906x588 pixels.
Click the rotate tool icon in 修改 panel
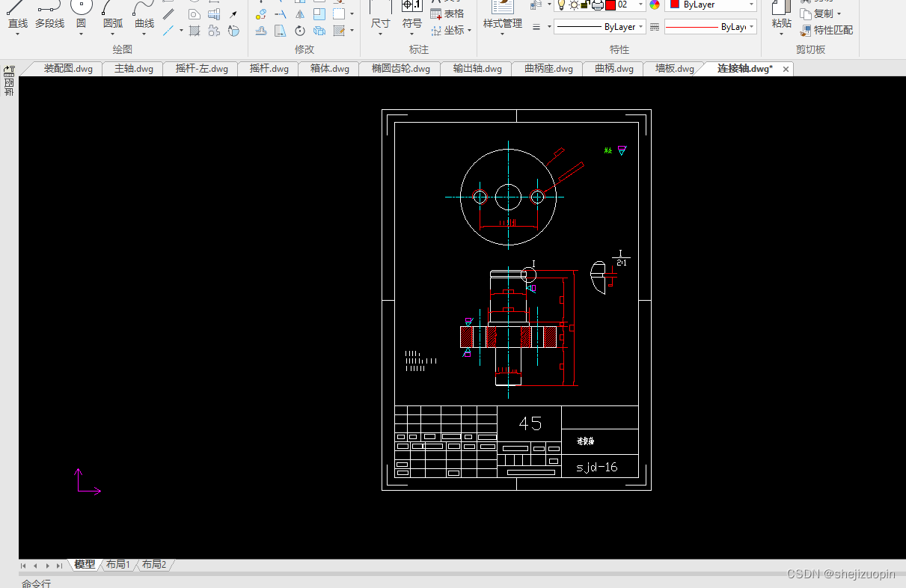pyautogui.click(x=300, y=31)
